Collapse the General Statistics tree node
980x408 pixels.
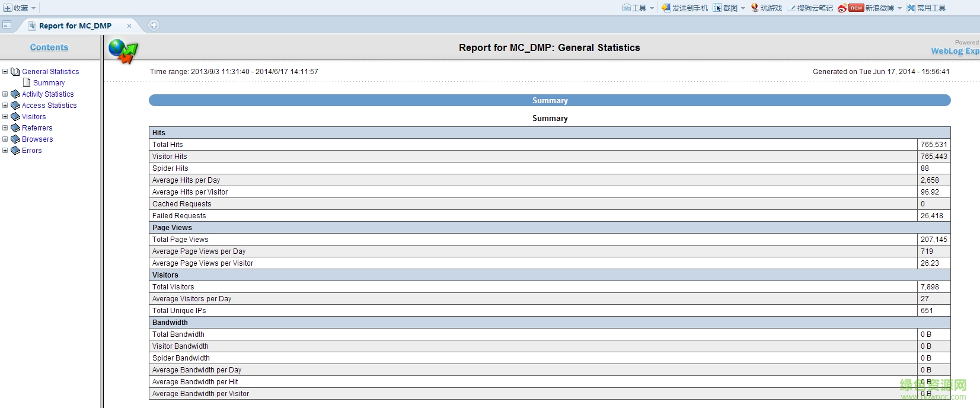click(x=5, y=71)
